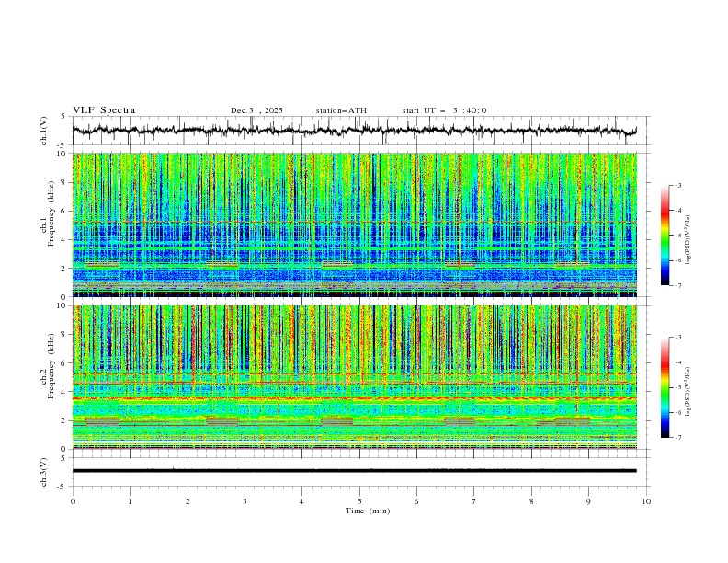Click the 8 minute tick on time axis
The height and width of the screenshot is (563, 728).
pyautogui.click(x=531, y=500)
